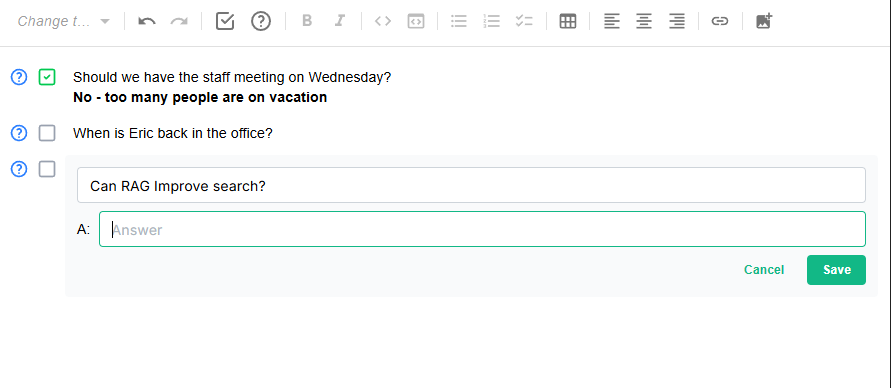The image size is (891, 388).
Task: Check the 'When is Eric back' checkbox
Action: [x=47, y=133]
